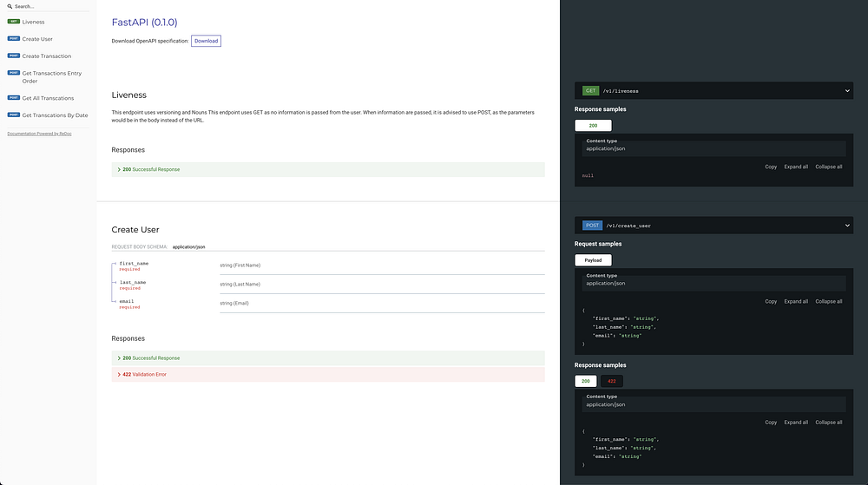Click the POST badge beside Create Transaction
Viewport: 868px width, 485px height.
14,56
